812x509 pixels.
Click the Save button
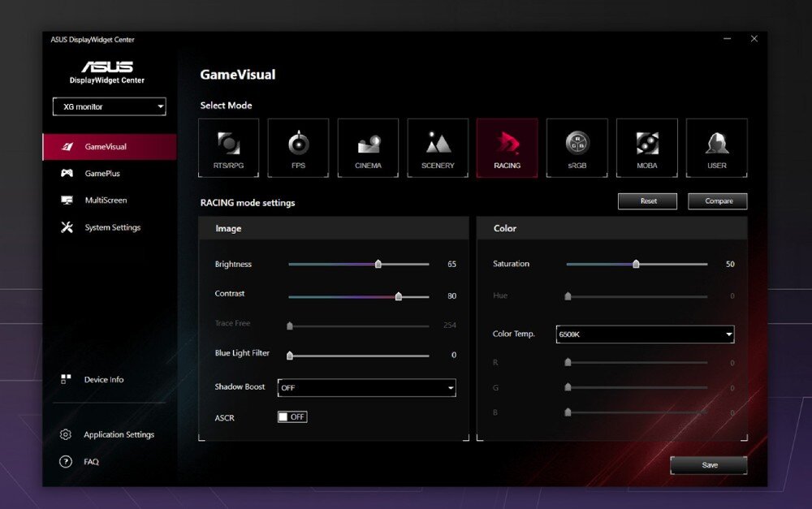tap(709, 465)
